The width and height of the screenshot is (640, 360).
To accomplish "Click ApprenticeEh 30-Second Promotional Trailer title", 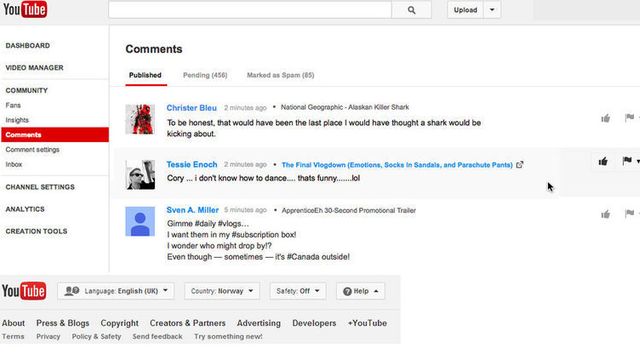I will [x=349, y=210].
